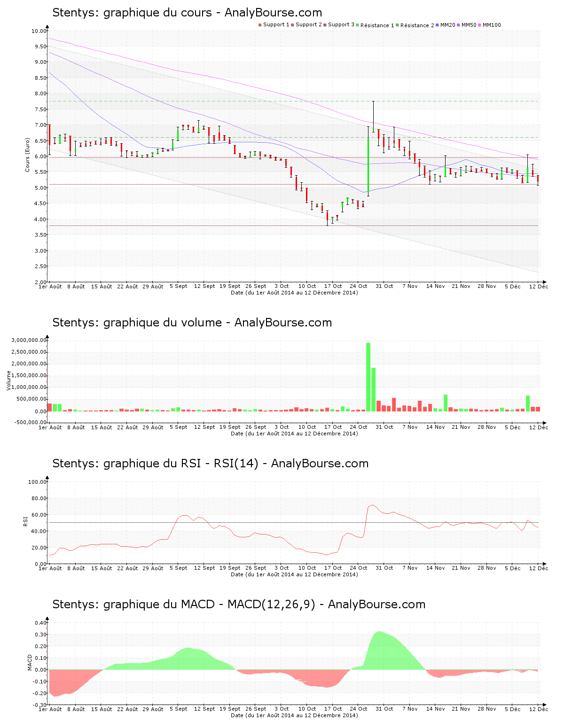Click the 'Volume' vertical axis label
Image resolution: width=564 pixels, height=728 pixels.
pos(8,380)
